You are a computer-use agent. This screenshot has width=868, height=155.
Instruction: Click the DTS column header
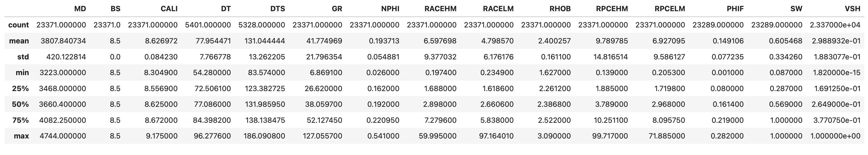(x=277, y=9)
